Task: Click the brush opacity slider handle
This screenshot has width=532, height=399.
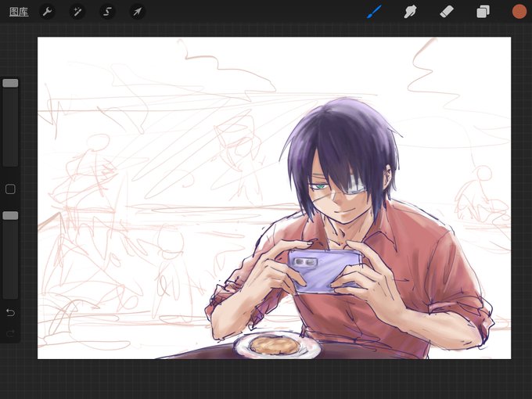Action: click(x=10, y=216)
